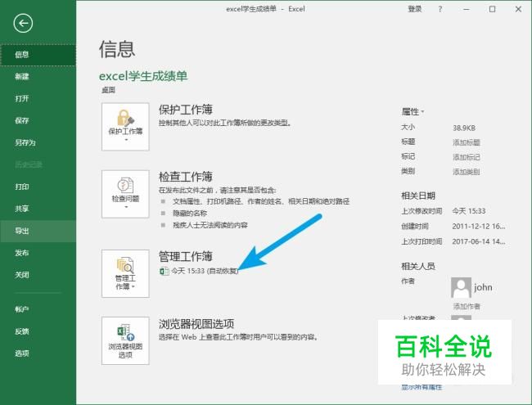The width and height of the screenshot is (532, 405).
Task: Click the 隐藏的名称 bullet item
Action: click(x=190, y=214)
